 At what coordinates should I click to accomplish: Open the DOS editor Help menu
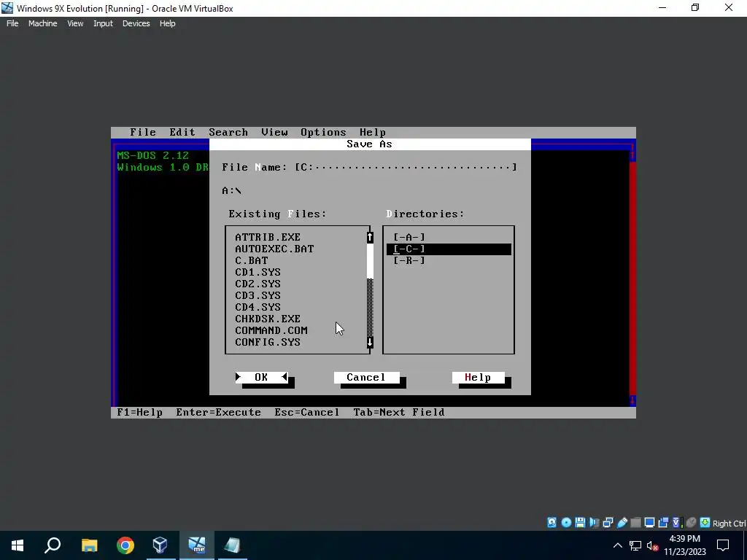373,133
